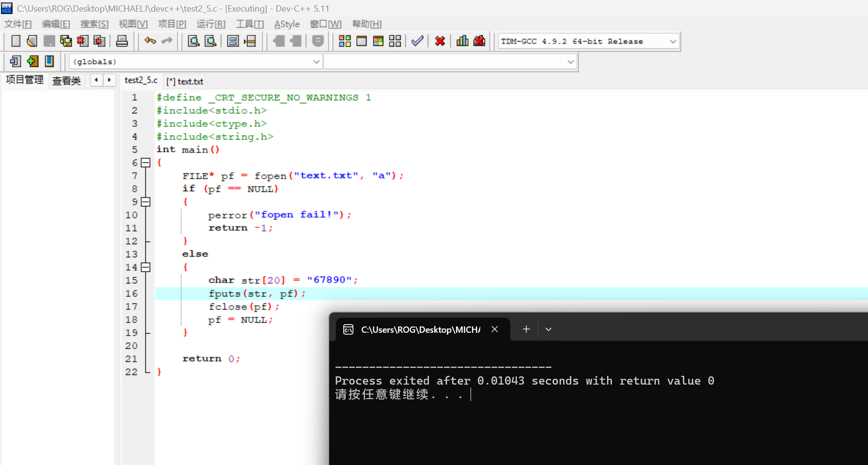
Task: Open the 帮助[H] menu
Action: 367,24
